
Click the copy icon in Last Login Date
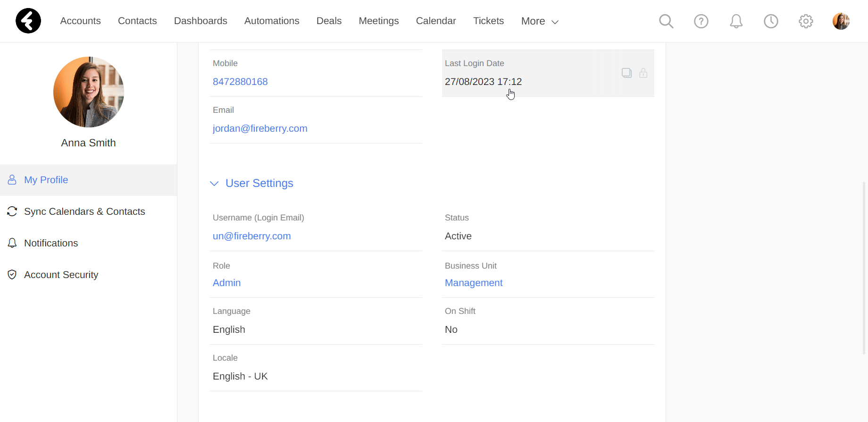[x=626, y=73]
